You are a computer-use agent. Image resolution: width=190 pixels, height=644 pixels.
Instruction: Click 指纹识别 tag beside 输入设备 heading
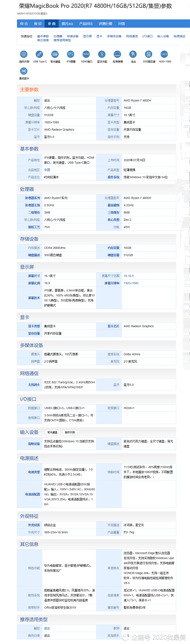click(70, 432)
